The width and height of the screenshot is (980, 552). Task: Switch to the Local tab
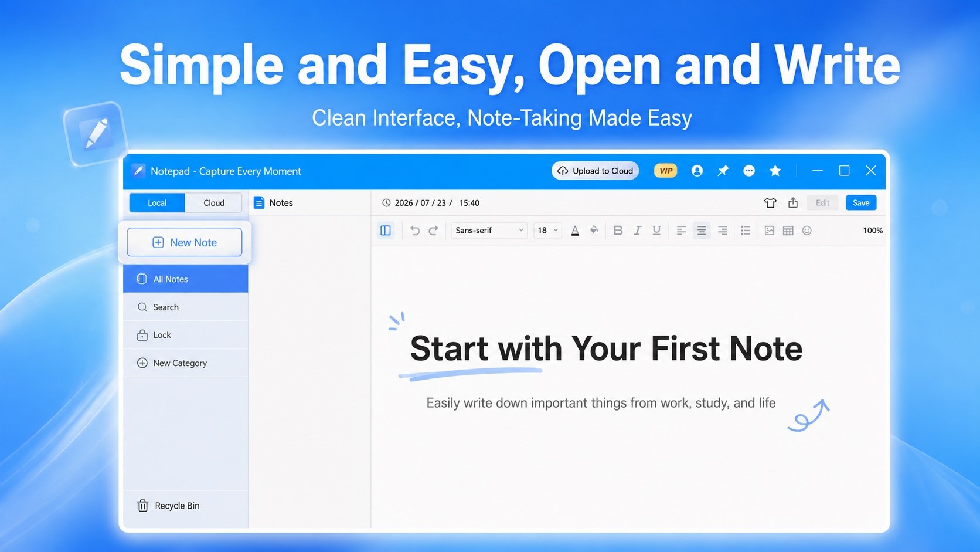157,203
